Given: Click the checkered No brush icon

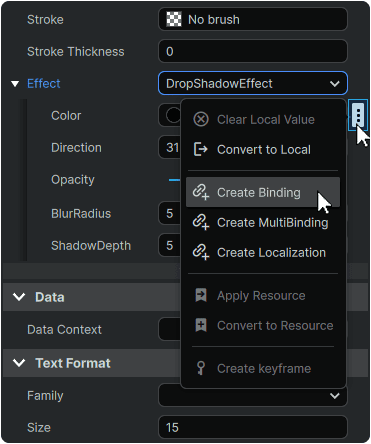Looking at the screenshot, I should [x=174, y=19].
